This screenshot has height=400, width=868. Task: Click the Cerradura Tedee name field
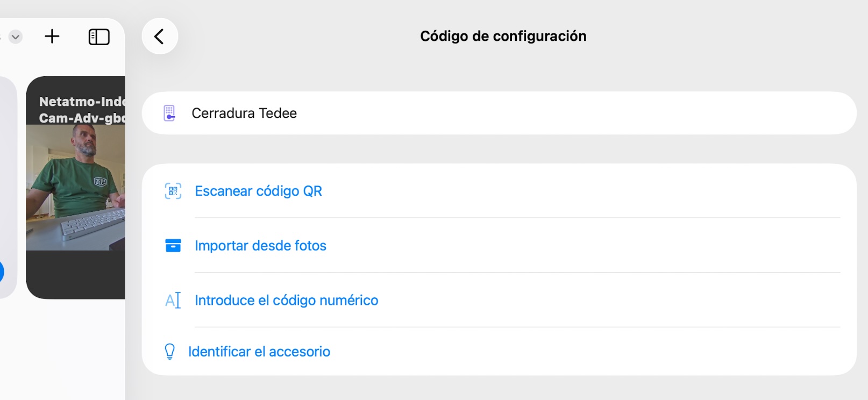[484, 113]
